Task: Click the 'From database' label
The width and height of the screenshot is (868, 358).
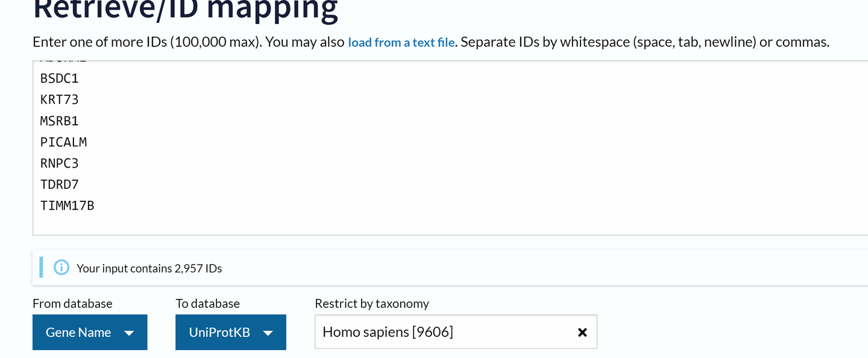Action: (x=72, y=303)
